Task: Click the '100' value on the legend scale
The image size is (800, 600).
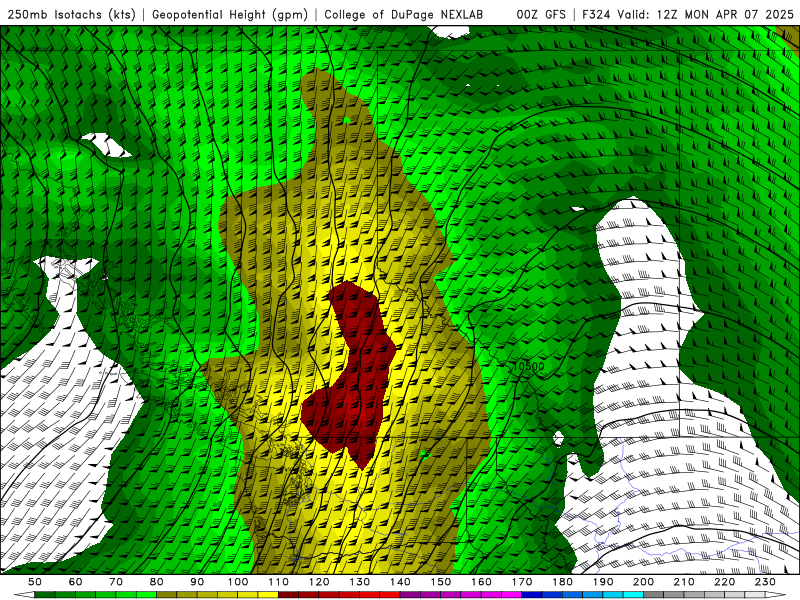Action: 238,582
